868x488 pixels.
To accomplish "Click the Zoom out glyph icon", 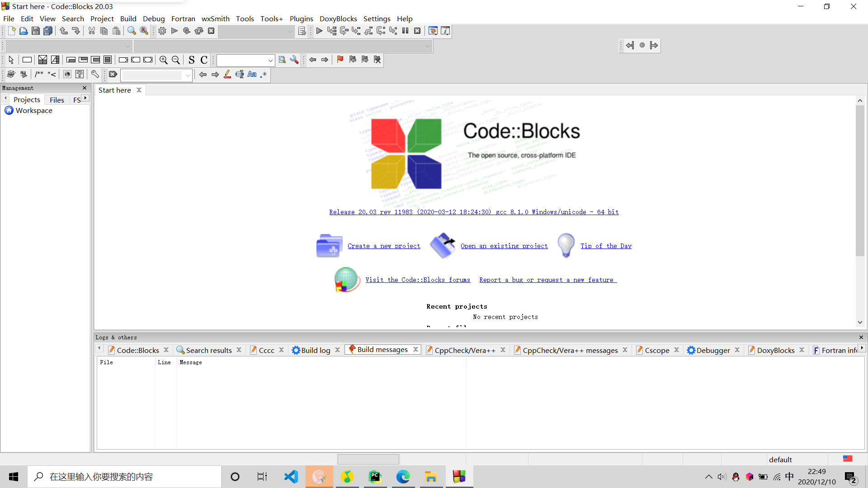I will (176, 60).
